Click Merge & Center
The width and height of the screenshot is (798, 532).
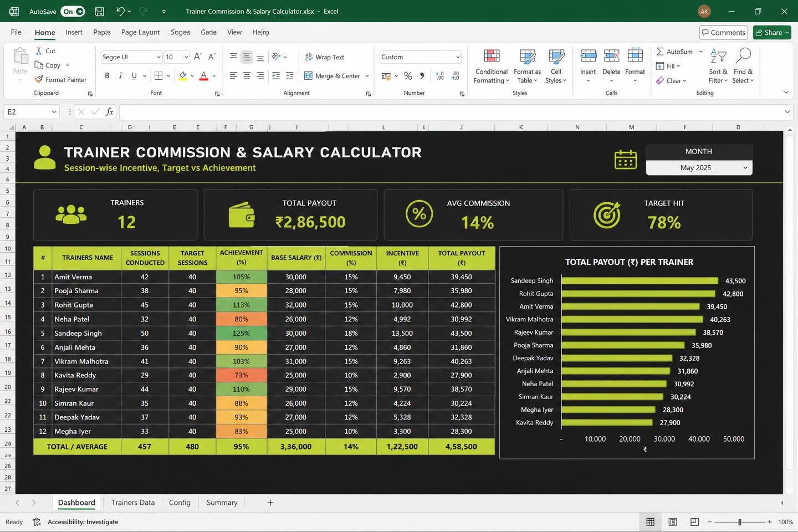[x=332, y=76]
